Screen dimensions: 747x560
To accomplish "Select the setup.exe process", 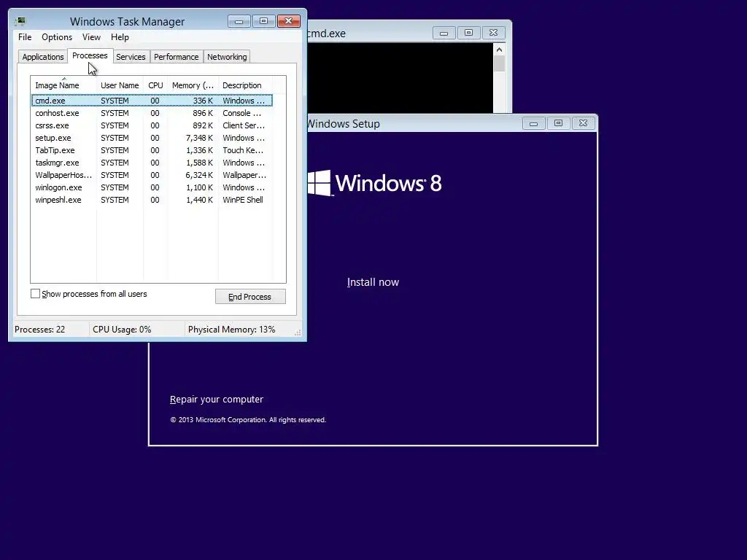I will [x=152, y=138].
